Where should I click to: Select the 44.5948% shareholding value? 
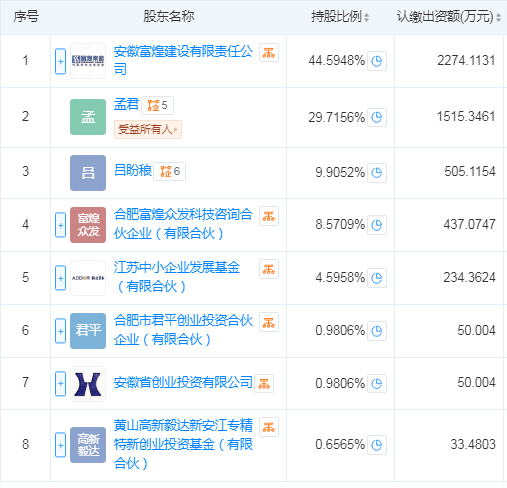(x=337, y=61)
